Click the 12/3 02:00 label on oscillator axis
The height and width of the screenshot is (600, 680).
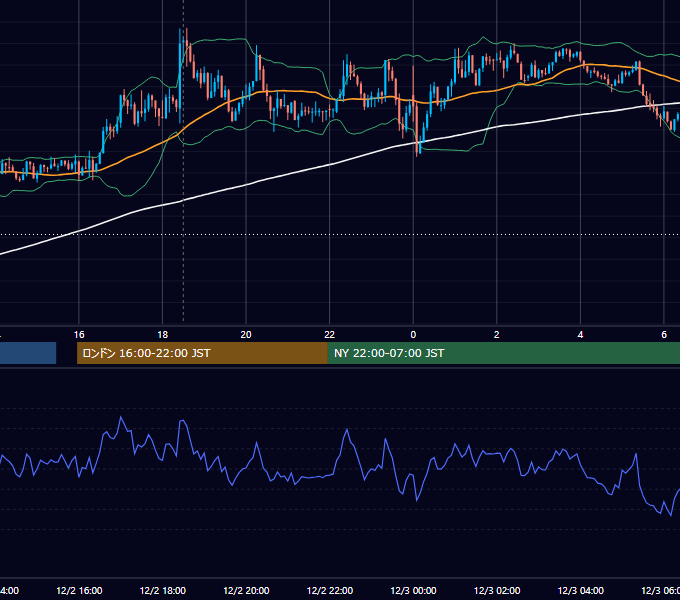click(x=497, y=590)
